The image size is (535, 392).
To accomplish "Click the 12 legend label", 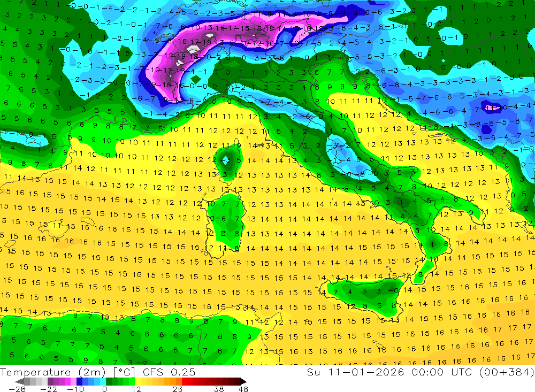I will 136,389.
